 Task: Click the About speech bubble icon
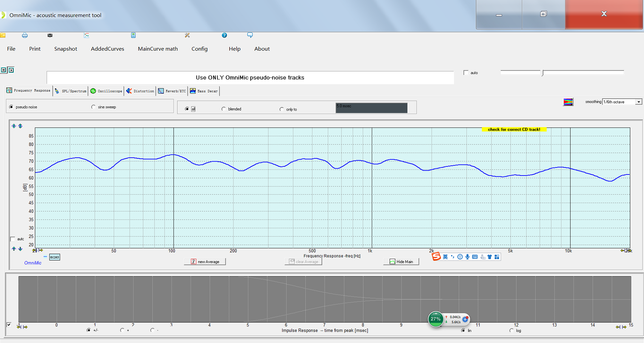pyautogui.click(x=250, y=35)
